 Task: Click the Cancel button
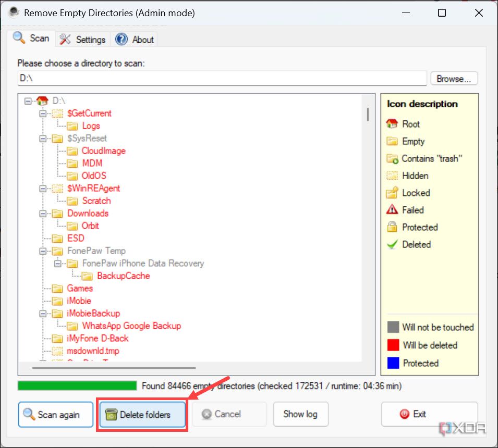[229, 414]
